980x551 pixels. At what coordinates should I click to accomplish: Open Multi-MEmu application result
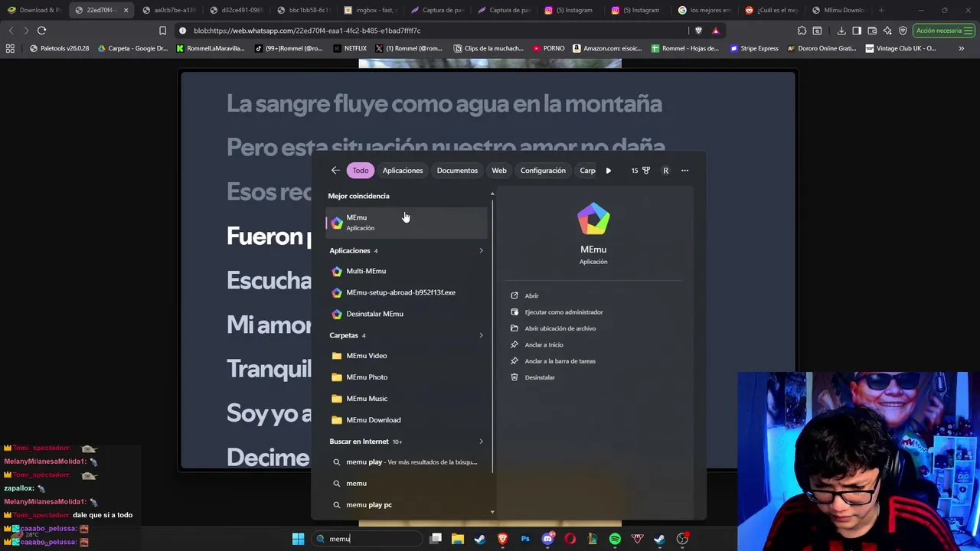coord(406,271)
